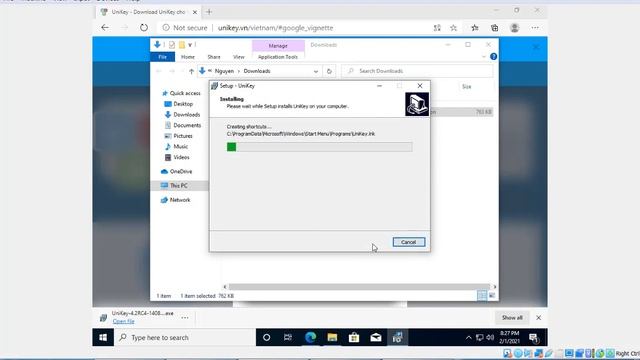The width and height of the screenshot is (640, 360).
Task: Click the installation progress bar
Action: [319, 147]
